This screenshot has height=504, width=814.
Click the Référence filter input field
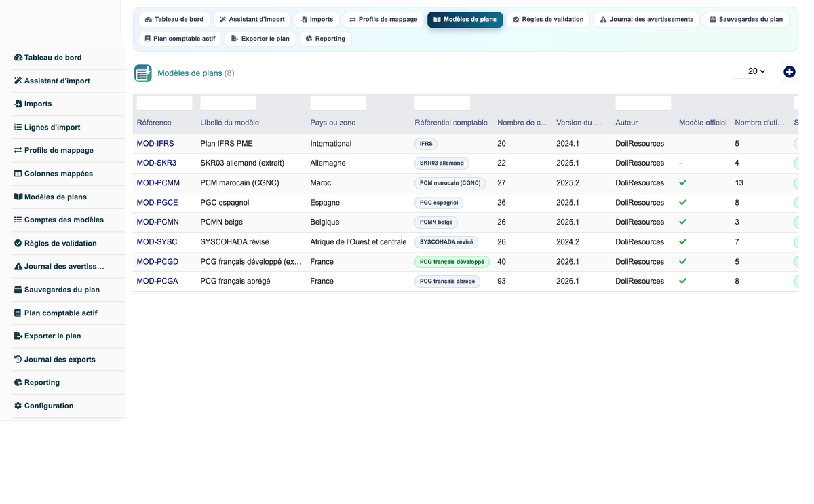pos(164,103)
